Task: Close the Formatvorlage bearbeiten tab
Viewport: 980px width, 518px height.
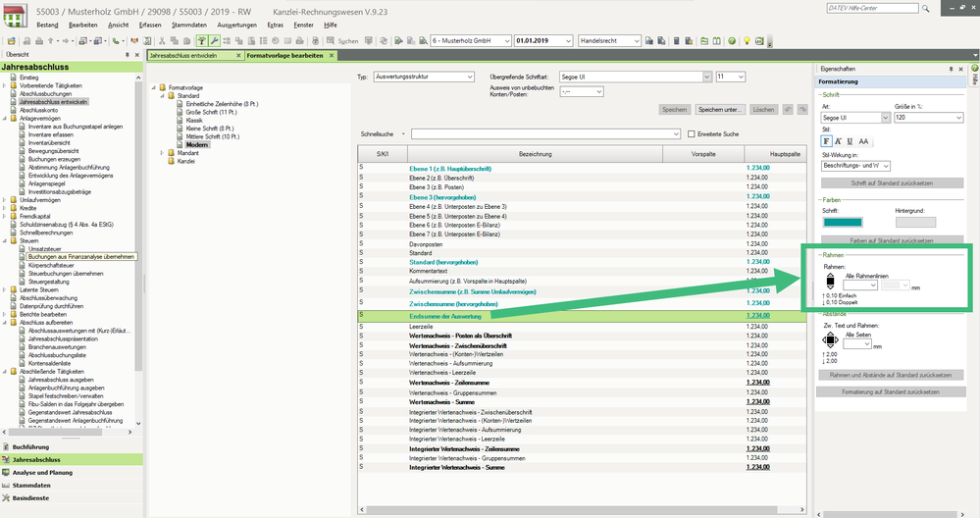Action: [332, 56]
